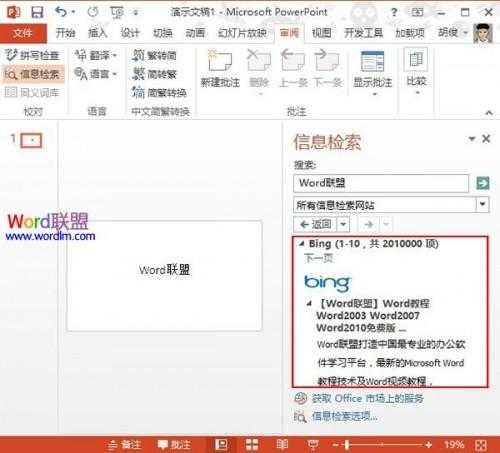
Task: Open the Forward history dropdown arrow
Action: pos(386,224)
